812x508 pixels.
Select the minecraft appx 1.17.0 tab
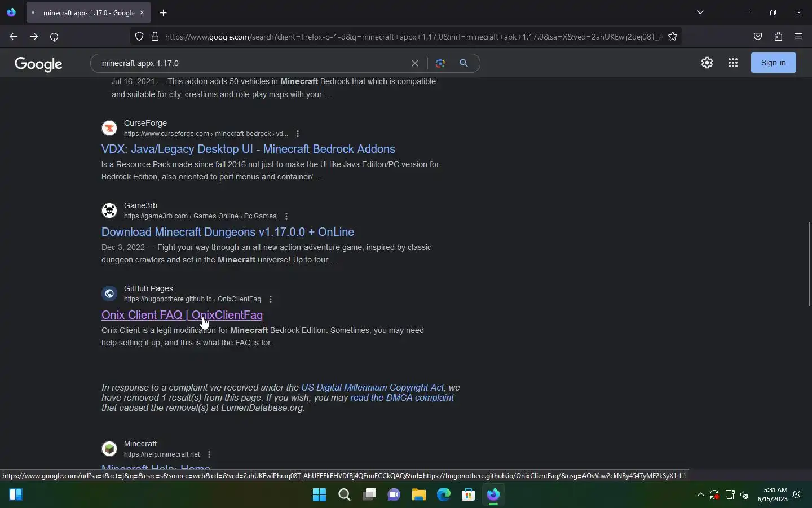coord(89,12)
